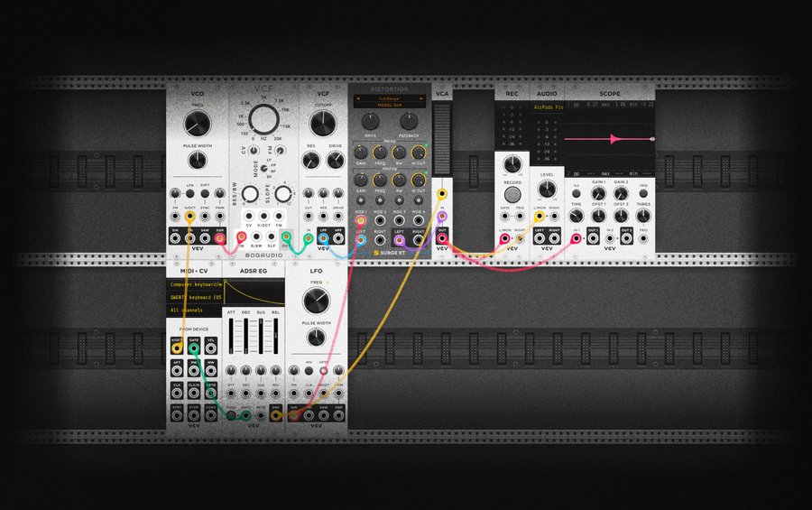The width and height of the screenshot is (812, 510).
Task: Toggle the LFO INV button
Action: (309, 371)
